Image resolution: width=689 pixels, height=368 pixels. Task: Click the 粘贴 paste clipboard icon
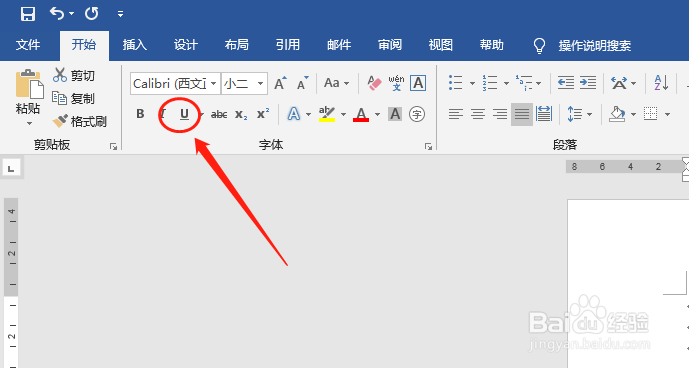click(29, 84)
